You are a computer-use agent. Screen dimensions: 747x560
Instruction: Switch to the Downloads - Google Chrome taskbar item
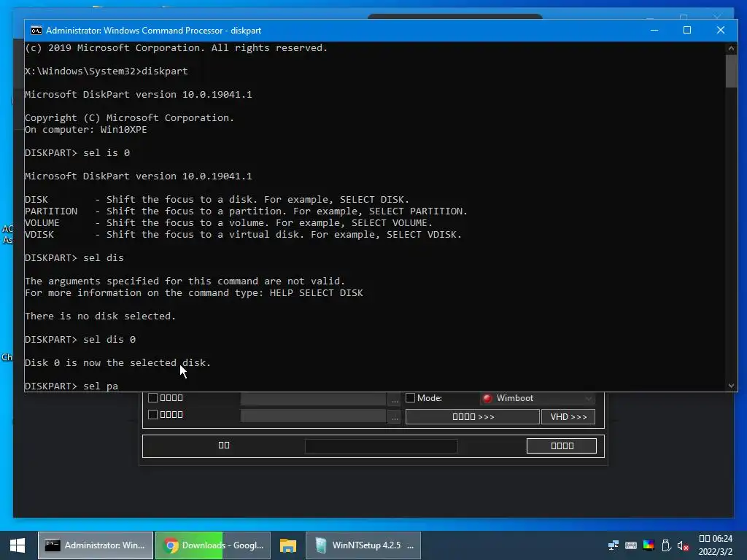coord(213,545)
